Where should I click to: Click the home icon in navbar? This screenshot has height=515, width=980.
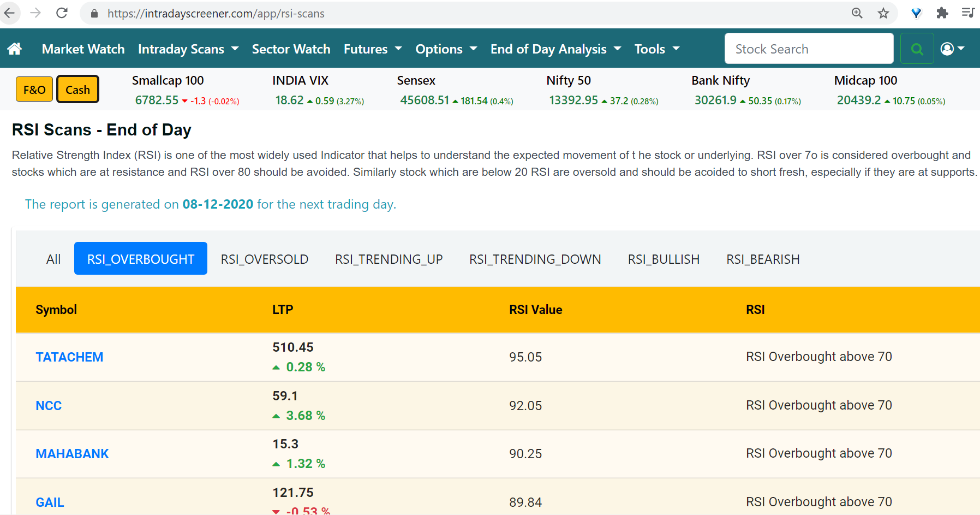coord(15,49)
